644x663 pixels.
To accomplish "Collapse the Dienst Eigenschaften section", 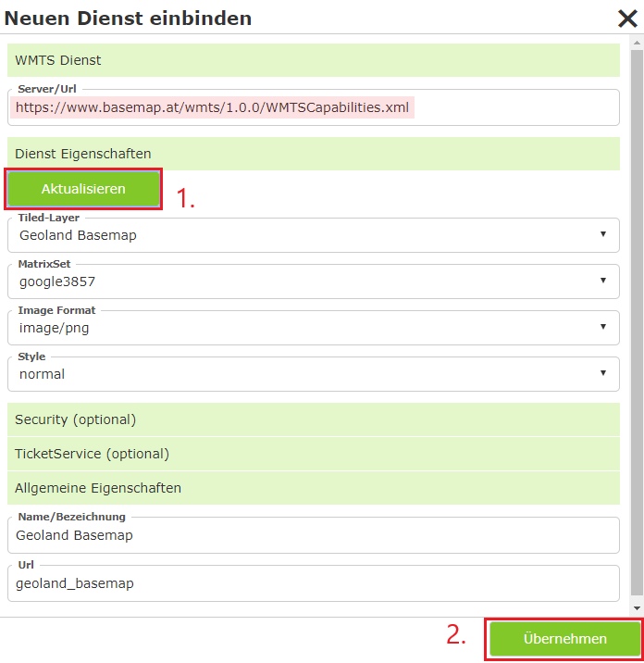I will pos(313,154).
